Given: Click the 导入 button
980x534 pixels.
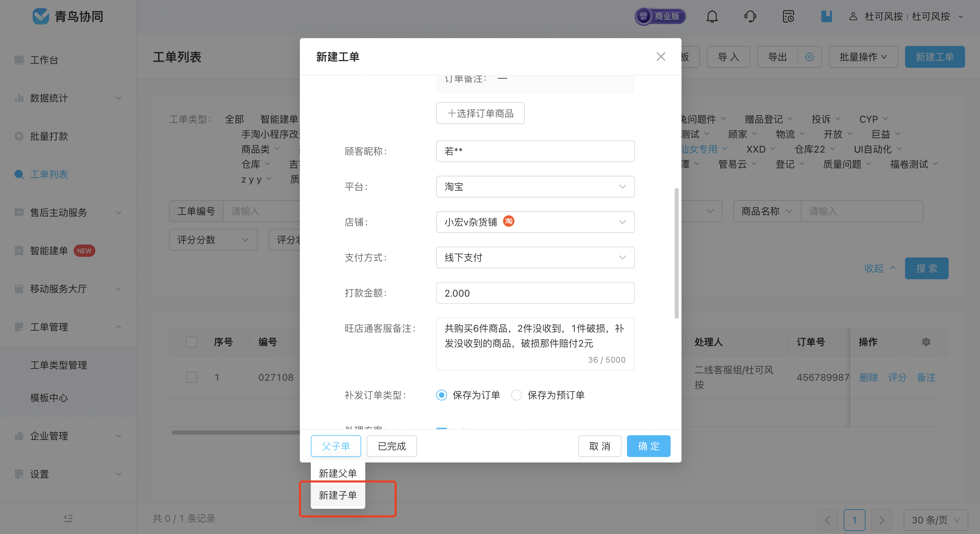Looking at the screenshot, I should tap(728, 57).
